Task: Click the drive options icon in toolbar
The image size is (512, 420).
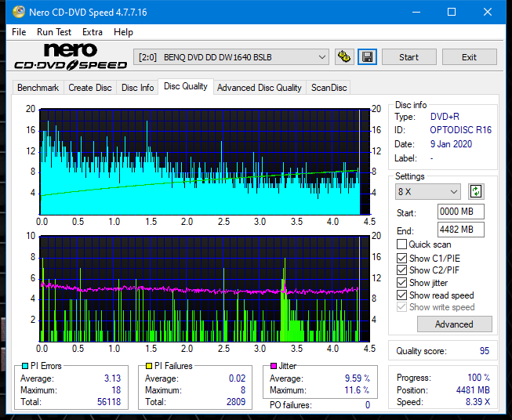Action: 343,57
